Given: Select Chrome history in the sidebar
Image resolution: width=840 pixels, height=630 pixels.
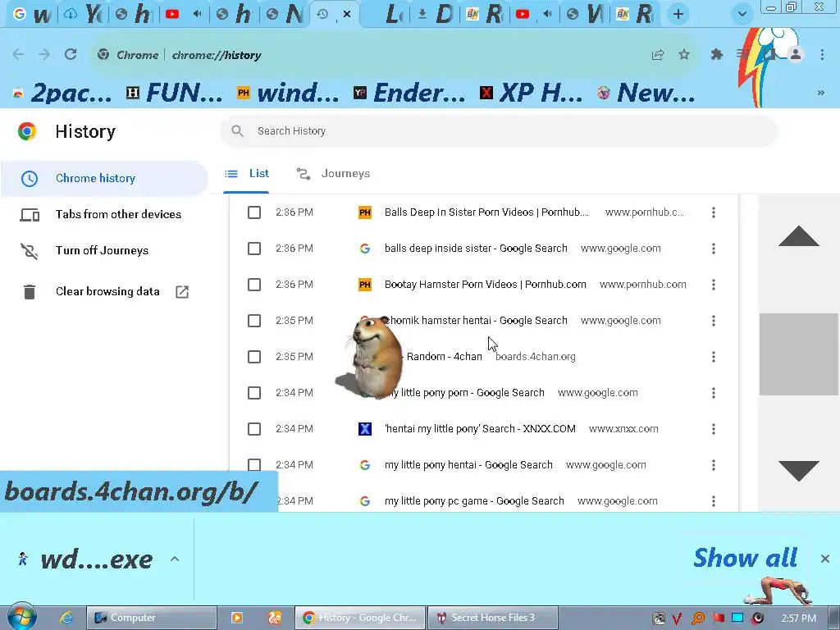Looking at the screenshot, I should pyautogui.click(x=104, y=178).
